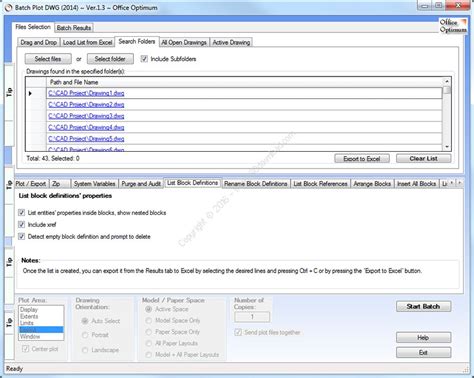Viewport: 474px width, 378px height.
Task: Select Display in the Plot Area list
Action: 41,310
